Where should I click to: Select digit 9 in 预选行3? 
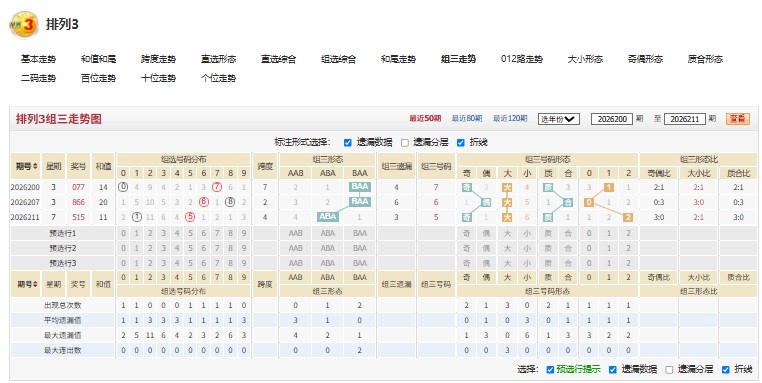click(x=244, y=263)
